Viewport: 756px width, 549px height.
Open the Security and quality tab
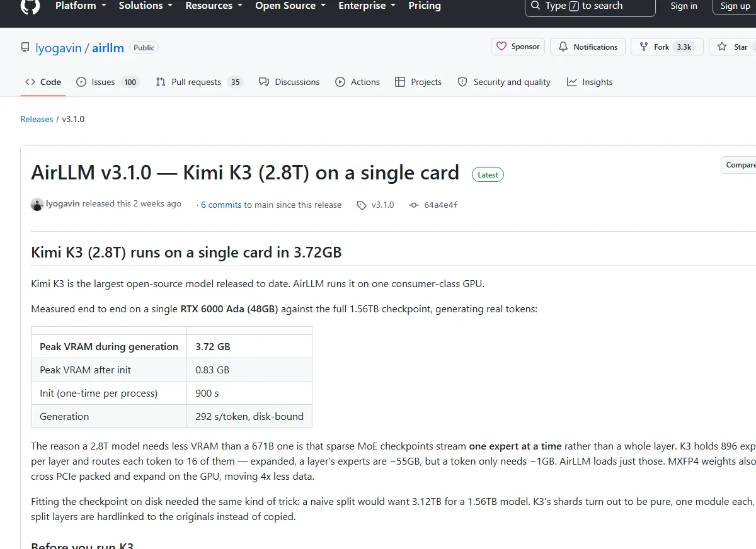504,82
